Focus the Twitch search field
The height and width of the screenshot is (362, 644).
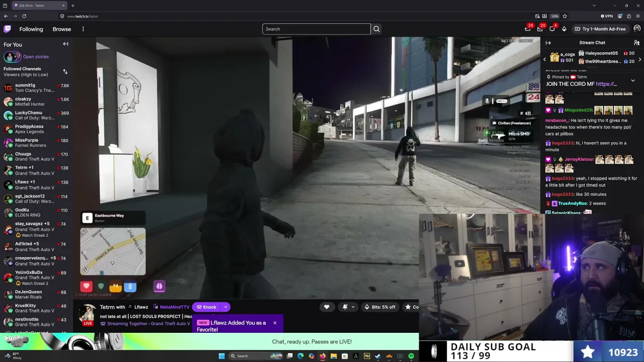[x=316, y=29]
